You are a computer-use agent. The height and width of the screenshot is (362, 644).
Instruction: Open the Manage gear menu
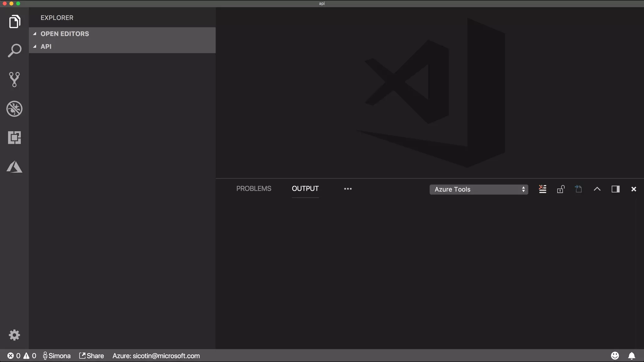point(14,335)
